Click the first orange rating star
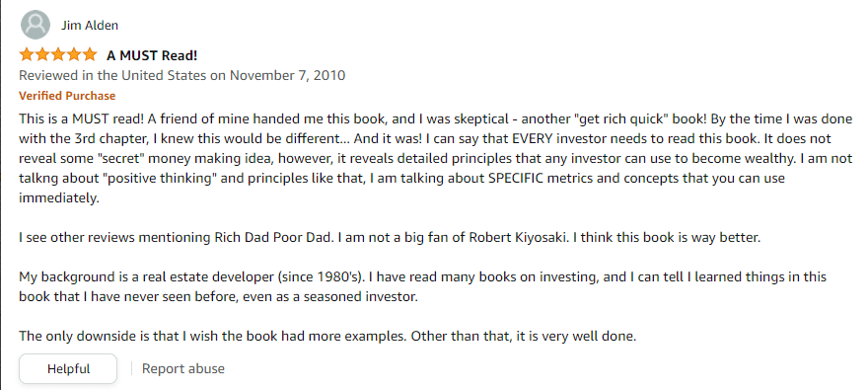Screen dimensions: 868x390 27,55
